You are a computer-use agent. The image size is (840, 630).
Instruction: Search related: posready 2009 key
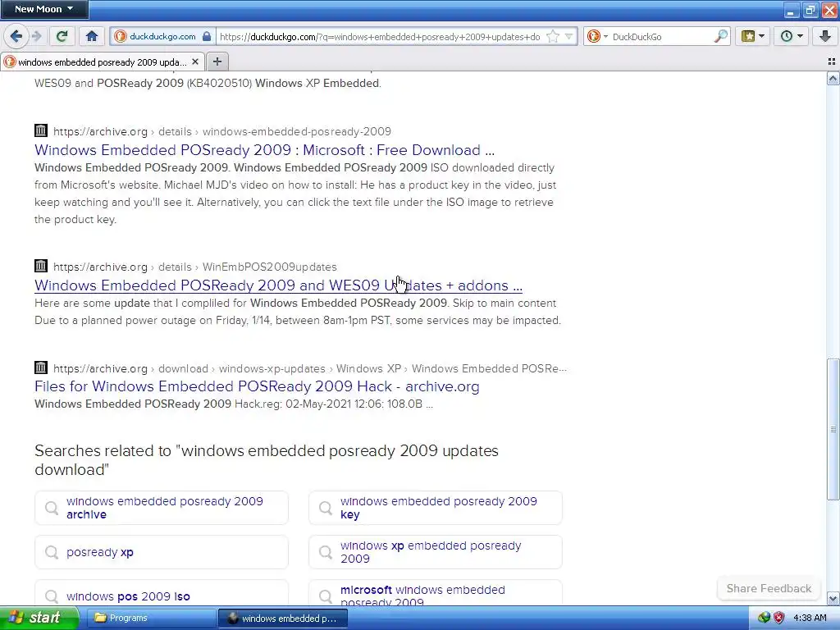436,508
